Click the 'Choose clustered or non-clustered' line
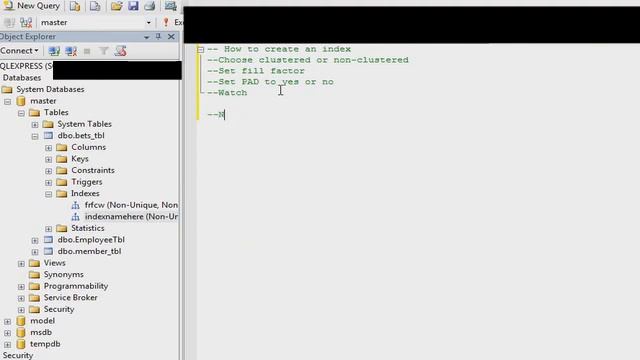 [308, 60]
